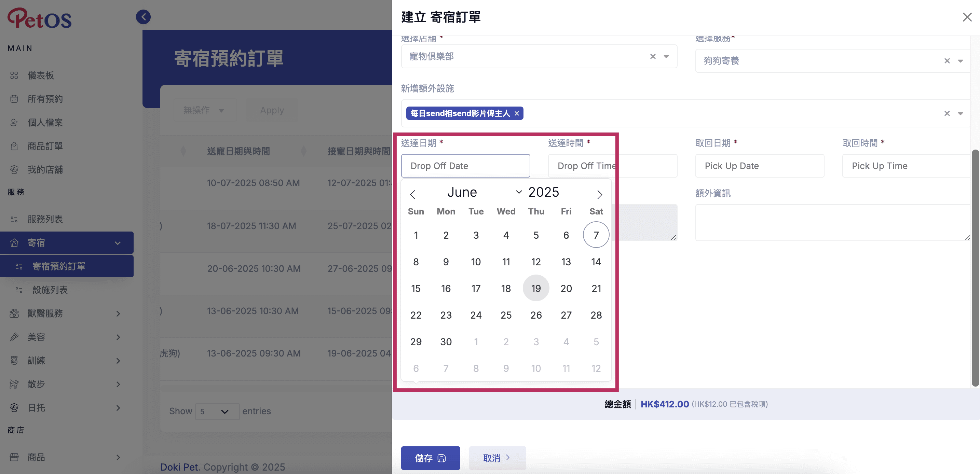Viewport: 980px width, 474px height.
Task: Click the 商品 store icon
Action: [14, 457]
